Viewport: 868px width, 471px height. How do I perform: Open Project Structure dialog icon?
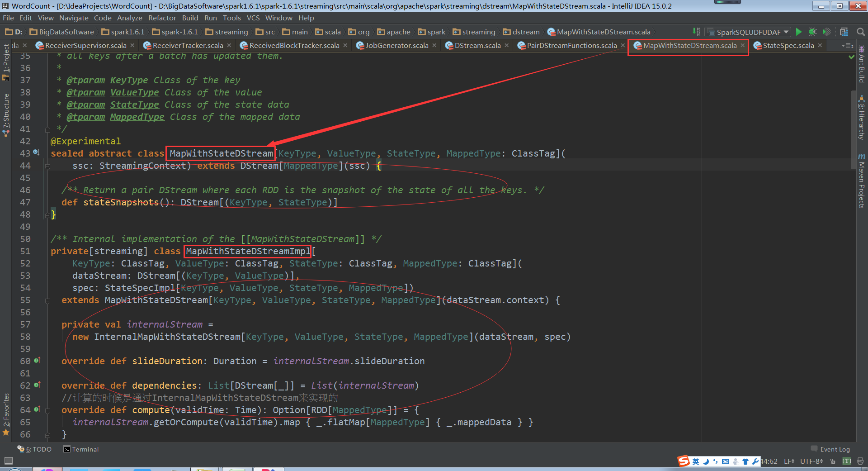pyautogui.click(x=844, y=32)
